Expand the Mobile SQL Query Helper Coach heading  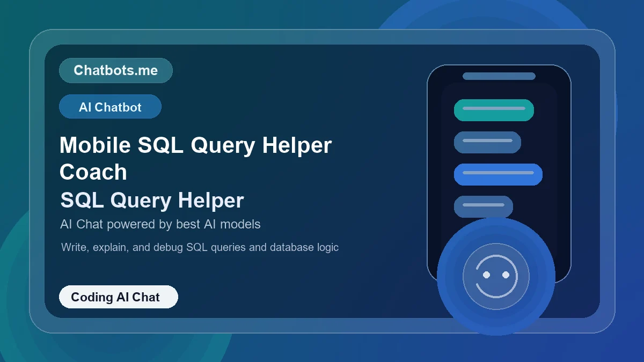[x=195, y=158]
